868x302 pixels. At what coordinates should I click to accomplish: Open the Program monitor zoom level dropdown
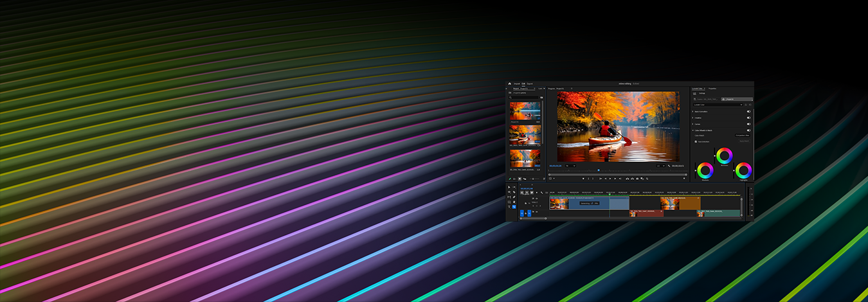coord(571,166)
